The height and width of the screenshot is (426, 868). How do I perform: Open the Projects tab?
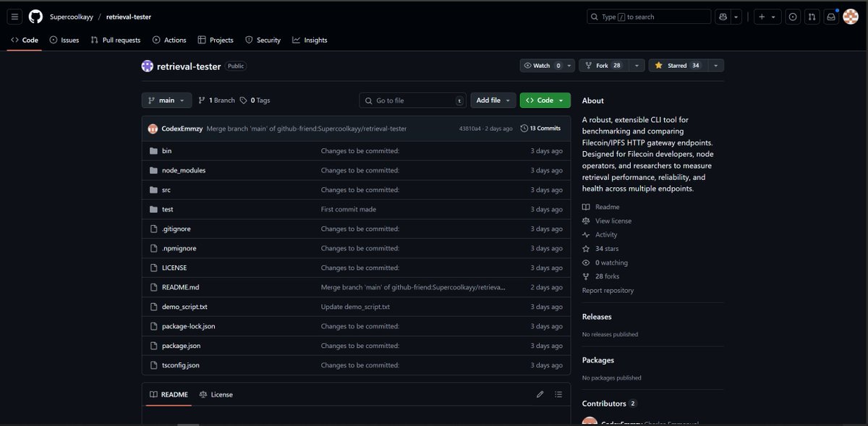coord(216,41)
